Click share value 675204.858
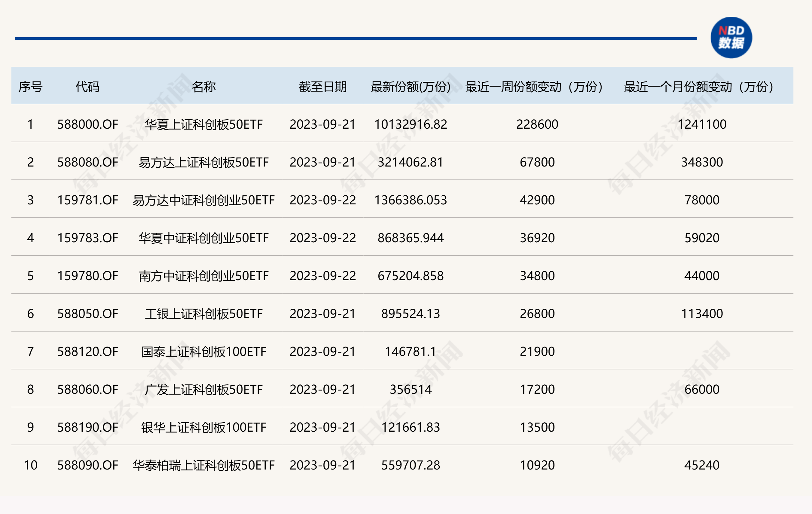The height and width of the screenshot is (514, 812). coord(411,276)
